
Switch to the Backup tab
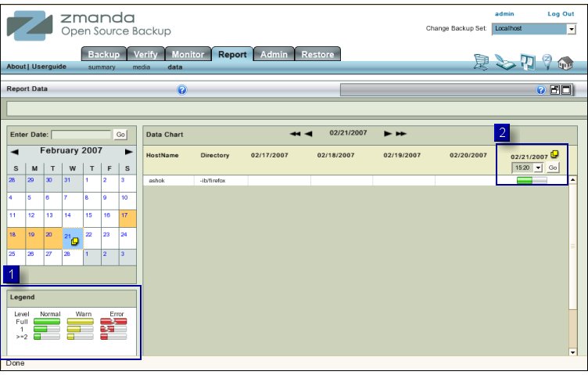(x=104, y=55)
